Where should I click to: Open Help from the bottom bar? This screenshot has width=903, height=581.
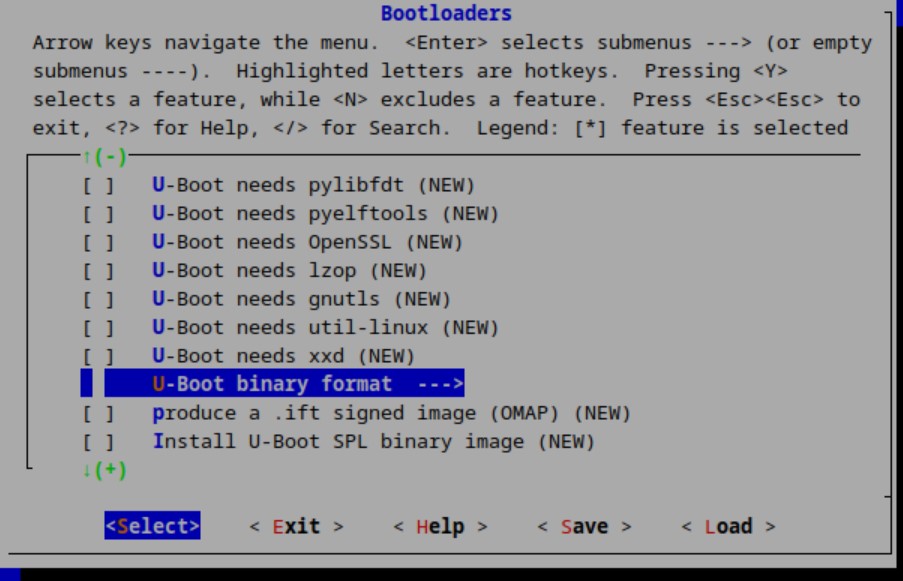click(440, 526)
